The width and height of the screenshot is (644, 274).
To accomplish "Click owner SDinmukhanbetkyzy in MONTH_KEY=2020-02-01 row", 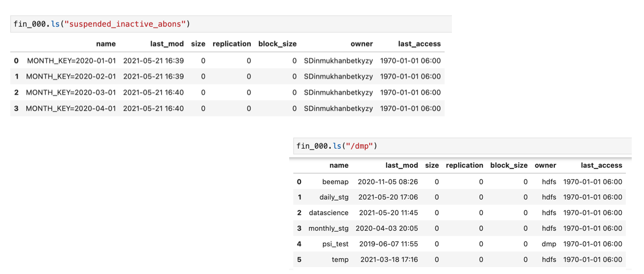I will tap(339, 76).
